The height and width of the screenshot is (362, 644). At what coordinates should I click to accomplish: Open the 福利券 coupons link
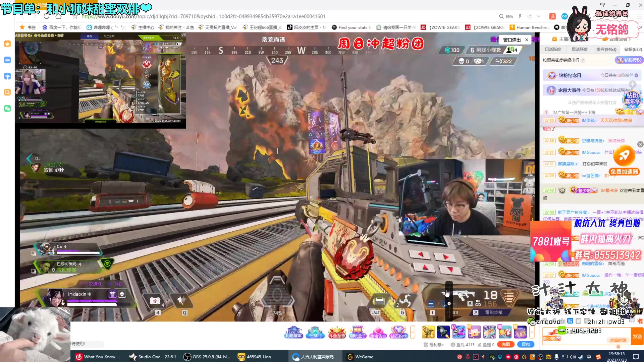pos(434,345)
